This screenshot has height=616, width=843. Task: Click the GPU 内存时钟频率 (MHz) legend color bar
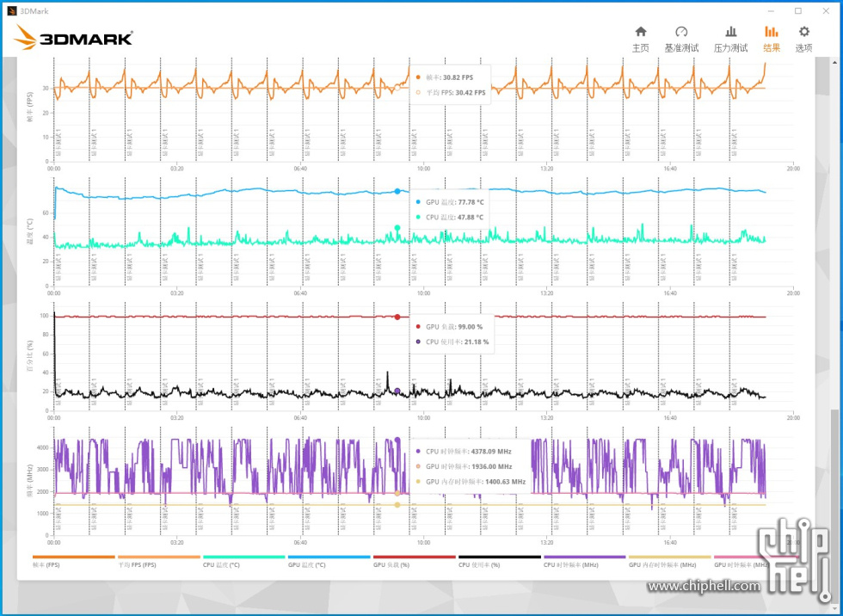(669, 557)
